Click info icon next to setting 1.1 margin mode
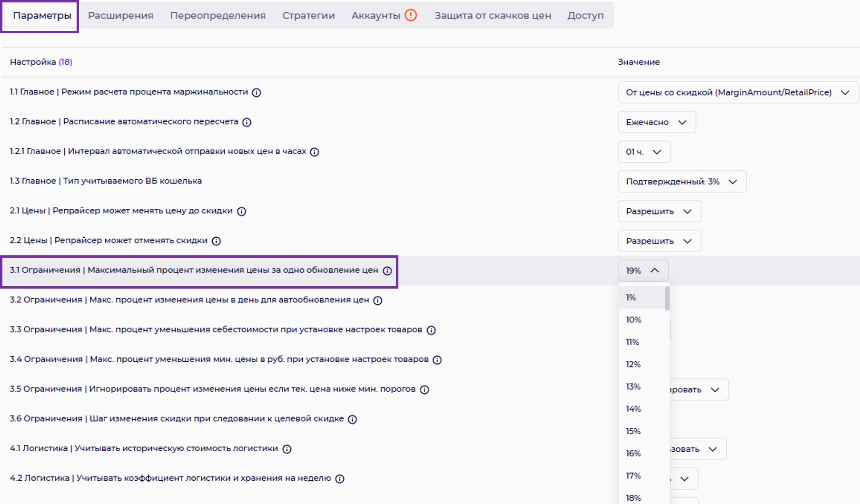The height and width of the screenshot is (504, 860). click(257, 93)
